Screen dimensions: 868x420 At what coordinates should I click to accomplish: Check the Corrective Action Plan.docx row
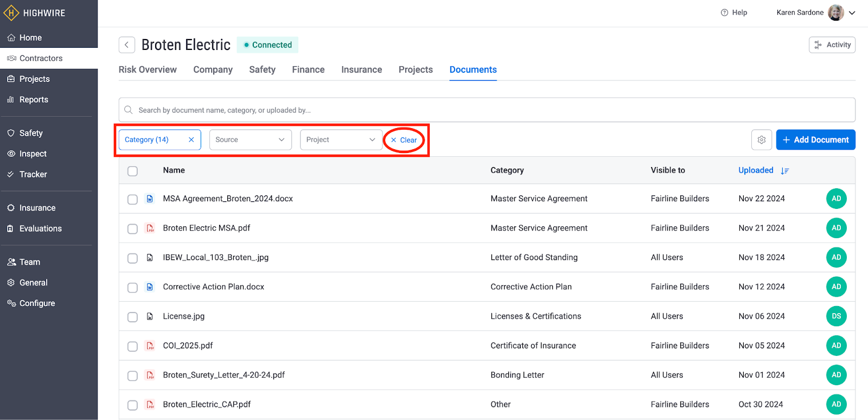[132, 287]
